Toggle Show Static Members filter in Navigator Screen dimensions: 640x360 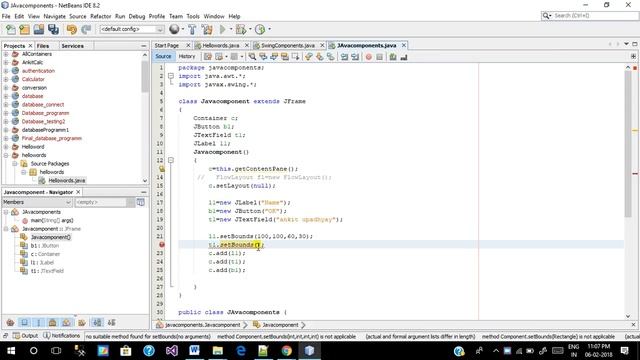click(x=39, y=322)
